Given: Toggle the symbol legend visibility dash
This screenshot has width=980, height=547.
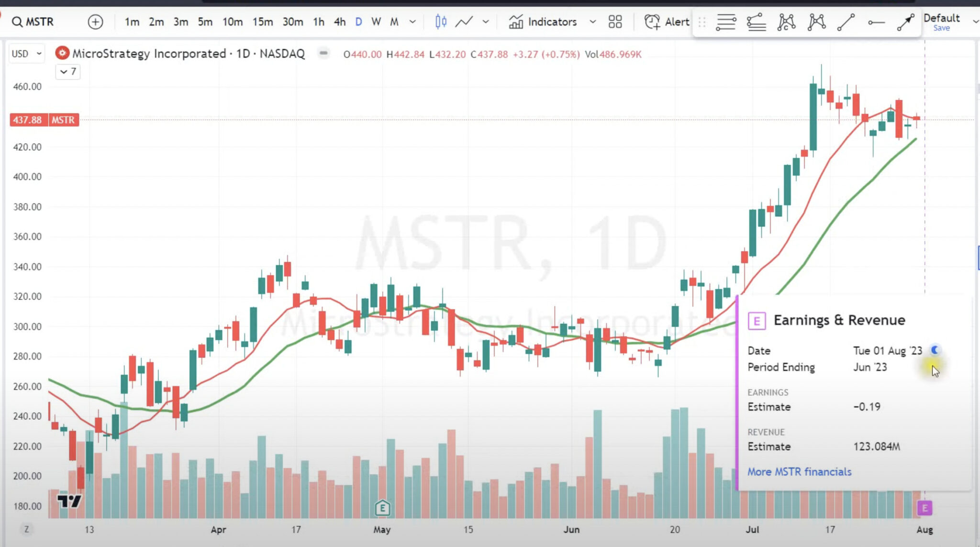Looking at the screenshot, I should click(323, 53).
